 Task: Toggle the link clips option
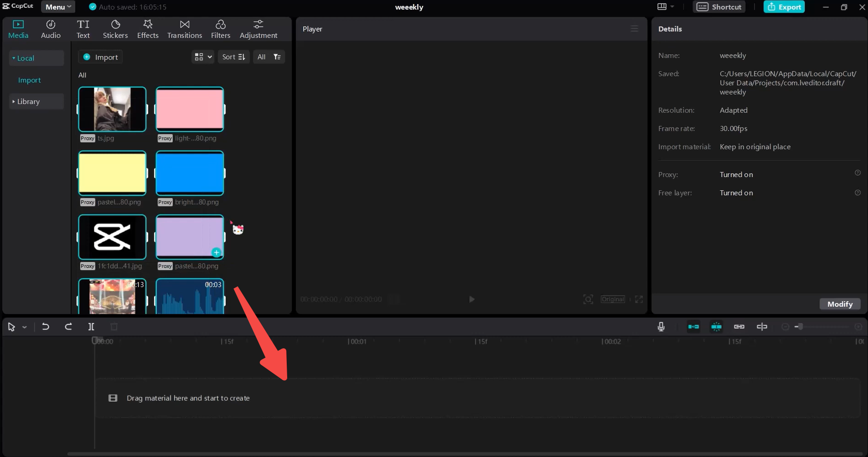pos(740,327)
